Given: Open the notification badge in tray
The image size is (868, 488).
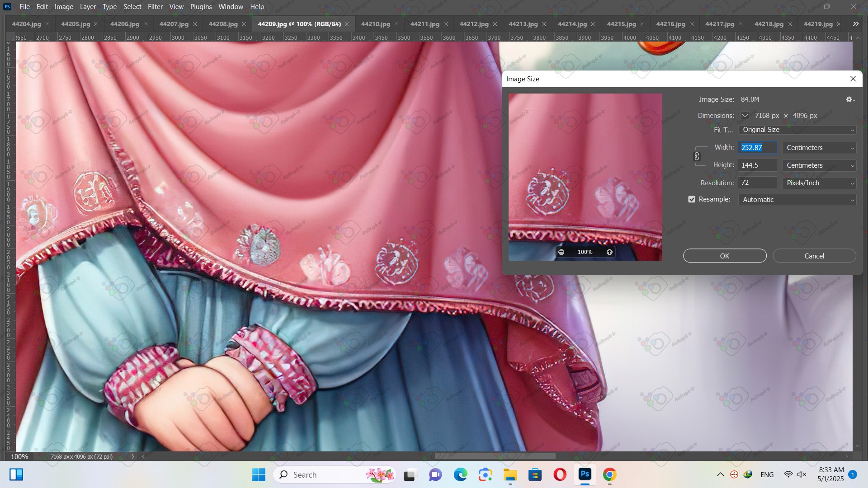Looking at the screenshot, I should tap(853, 474).
